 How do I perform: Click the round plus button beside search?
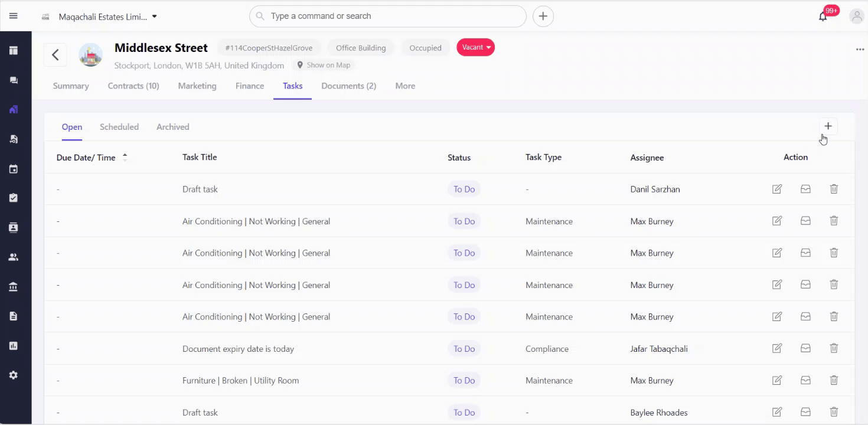pyautogui.click(x=543, y=16)
